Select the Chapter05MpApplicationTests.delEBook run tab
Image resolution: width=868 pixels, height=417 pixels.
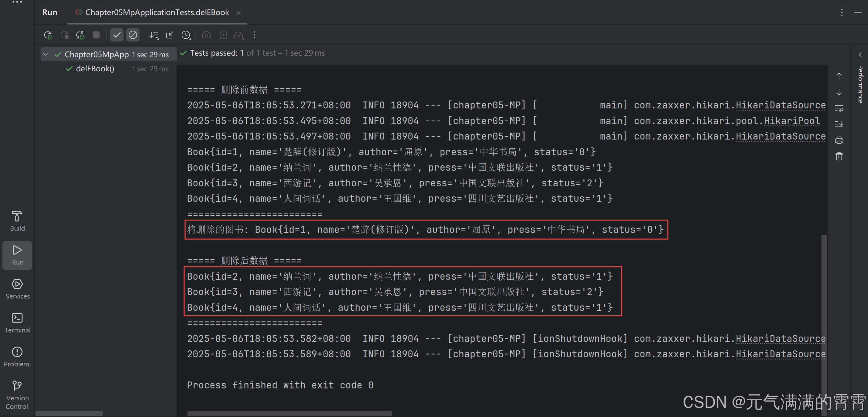point(157,13)
